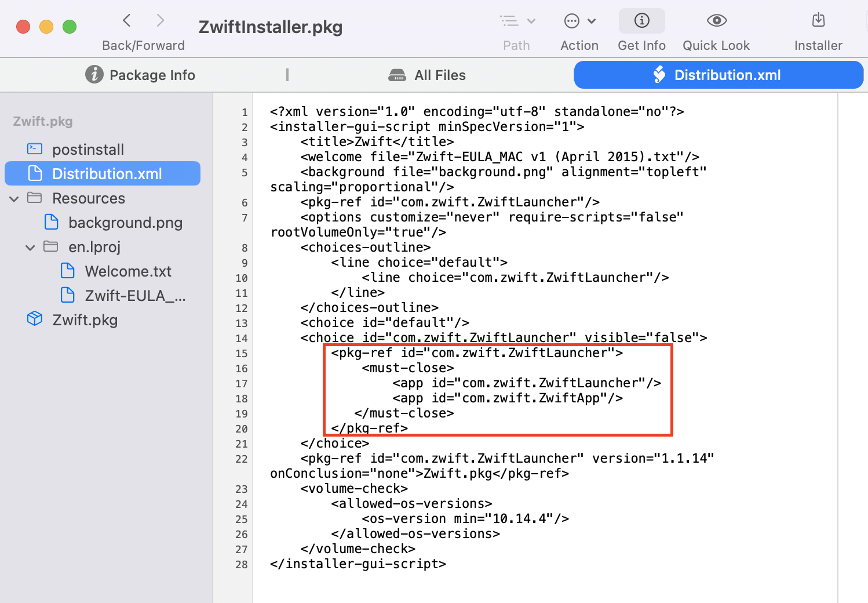868x603 pixels.
Task: Preview the file with Quick Look
Action: 716,21
